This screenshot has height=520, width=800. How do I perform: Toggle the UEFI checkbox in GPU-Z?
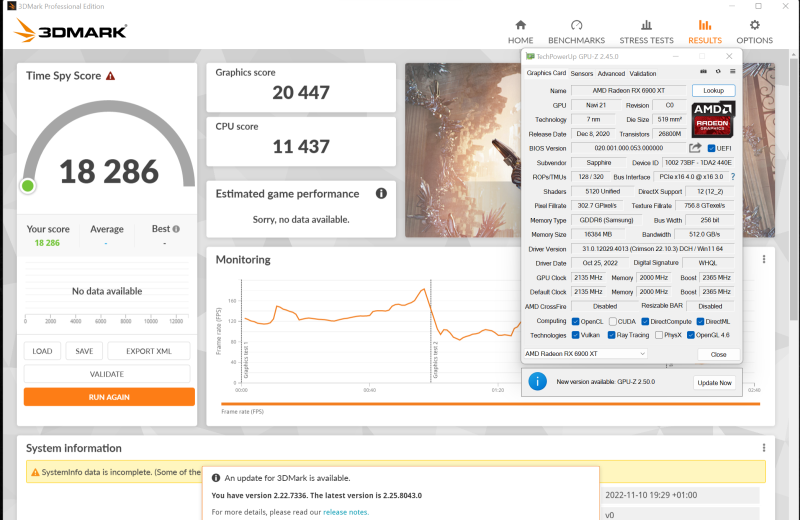pos(712,148)
